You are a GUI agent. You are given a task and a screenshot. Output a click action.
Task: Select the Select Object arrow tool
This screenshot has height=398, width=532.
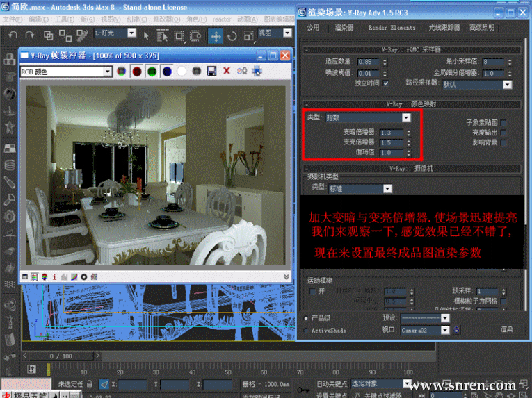[146, 35]
